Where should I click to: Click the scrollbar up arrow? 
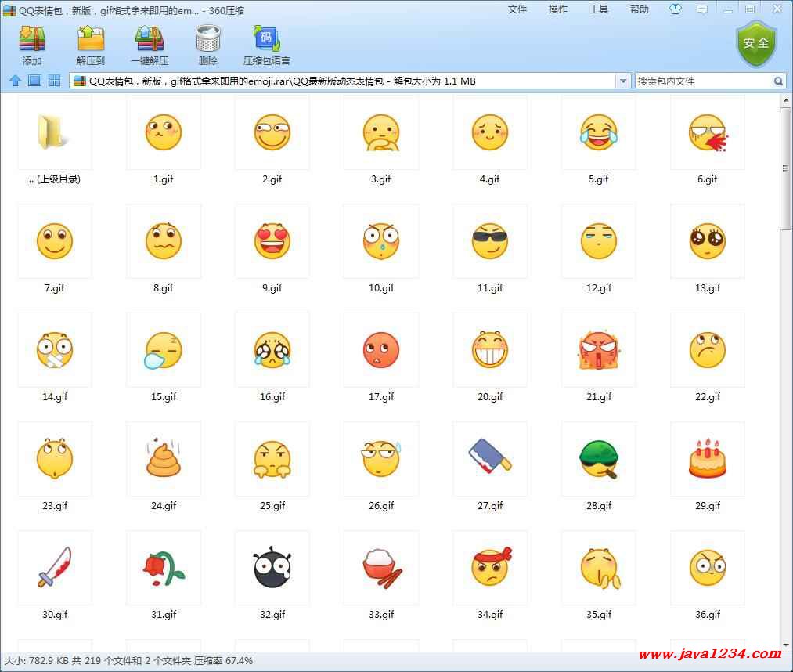coord(785,100)
